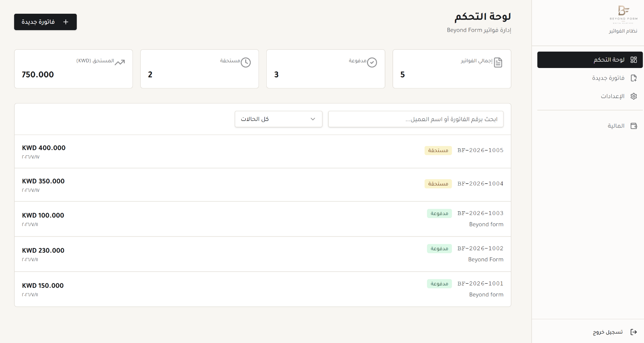
Task: Click the document icon on total invoices card
Action: click(498, 62)
